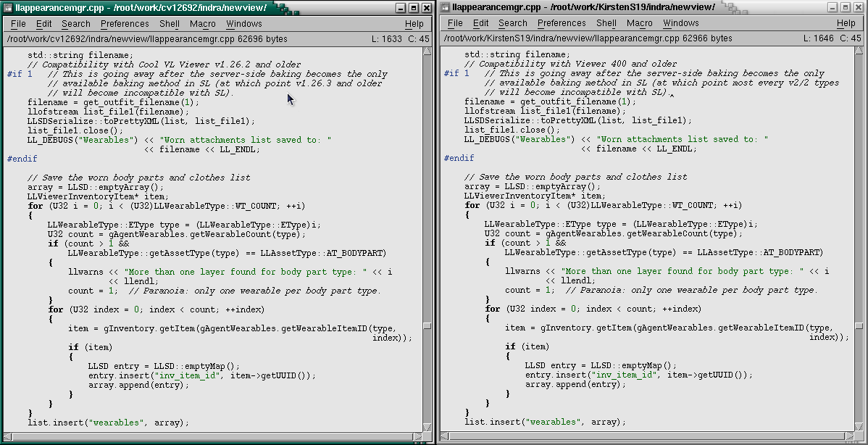The image size is (868, 445).
Task: Open the Search menu in the left window
Action: pyautogui.click(x=76, y=24)
